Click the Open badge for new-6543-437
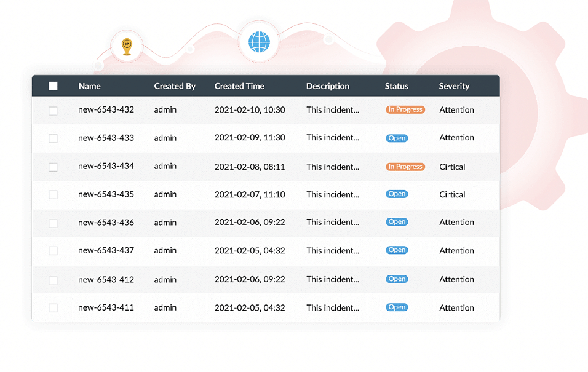This screenshot has width=588, height=372. (x=397, y=250)
